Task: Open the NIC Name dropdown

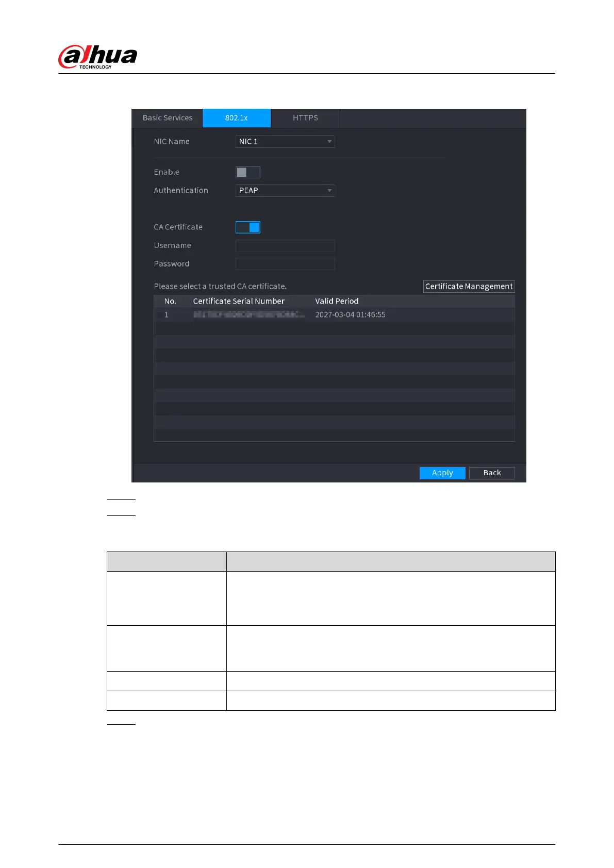Action: tap(285, 142)
